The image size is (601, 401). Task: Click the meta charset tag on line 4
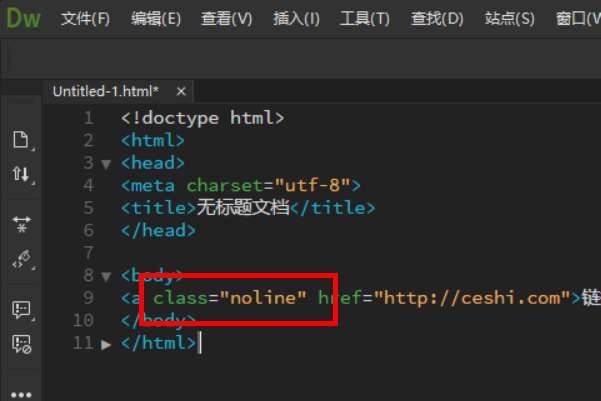[x=241, y=186]
